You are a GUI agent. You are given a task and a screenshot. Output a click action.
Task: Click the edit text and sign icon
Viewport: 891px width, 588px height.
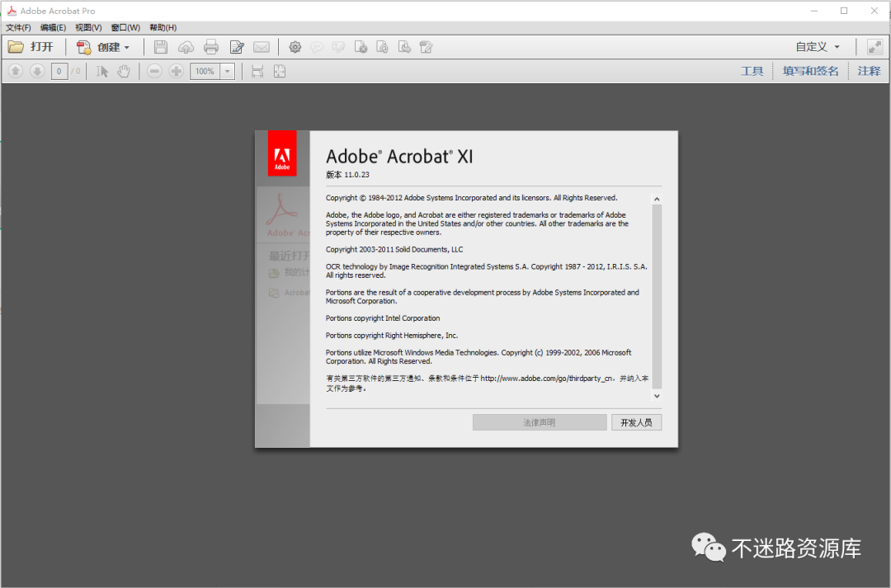(237, 47)
